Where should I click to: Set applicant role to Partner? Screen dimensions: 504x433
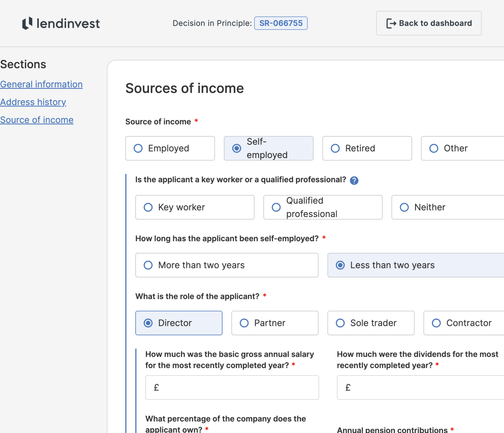point(275,323)
